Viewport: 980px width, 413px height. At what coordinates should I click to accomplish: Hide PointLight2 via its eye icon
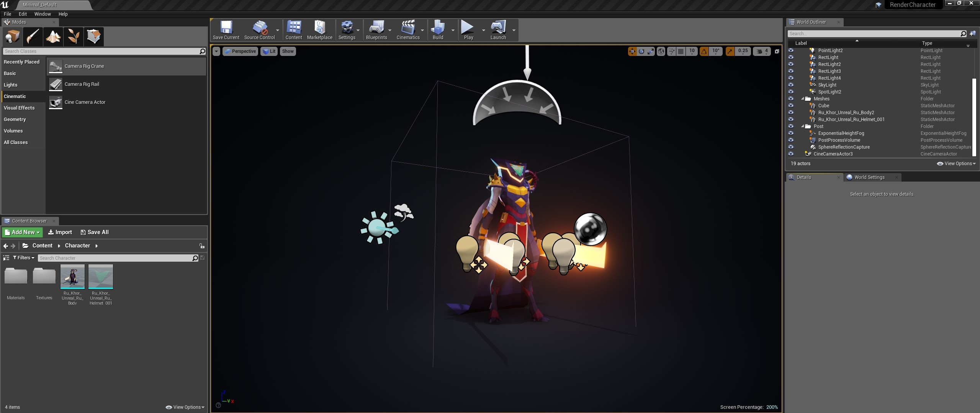point(791,51)
